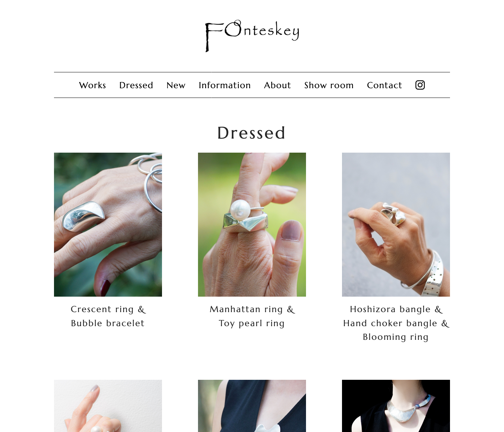The width and height of the screenshot is (504, 432).
Task: Click the Fonteskey logo
Action: point(252,36)
